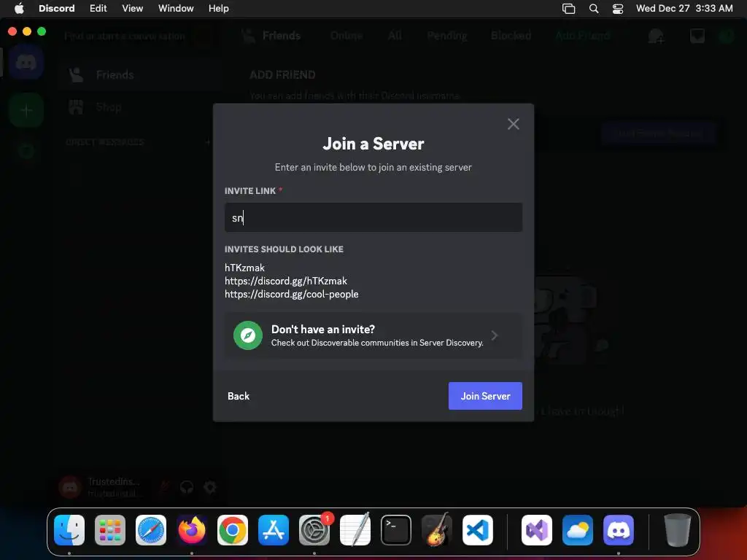Toggle headphones deafen in user panel
Screen dimensions: 747x560
click(x=187, y=487)
